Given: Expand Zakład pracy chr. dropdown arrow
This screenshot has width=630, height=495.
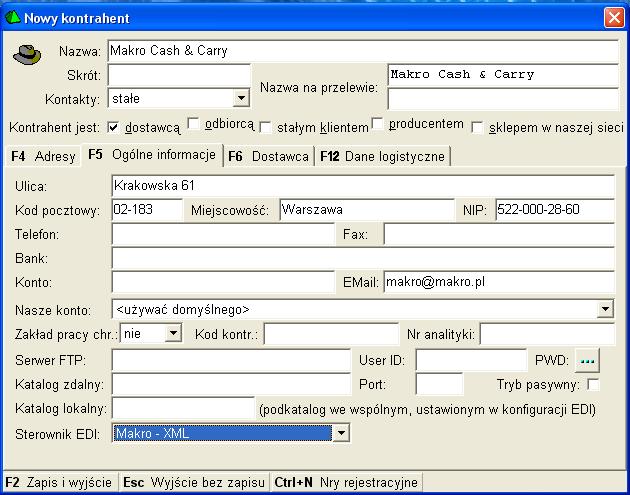Looking at the screenshot, I should (173, 333).
